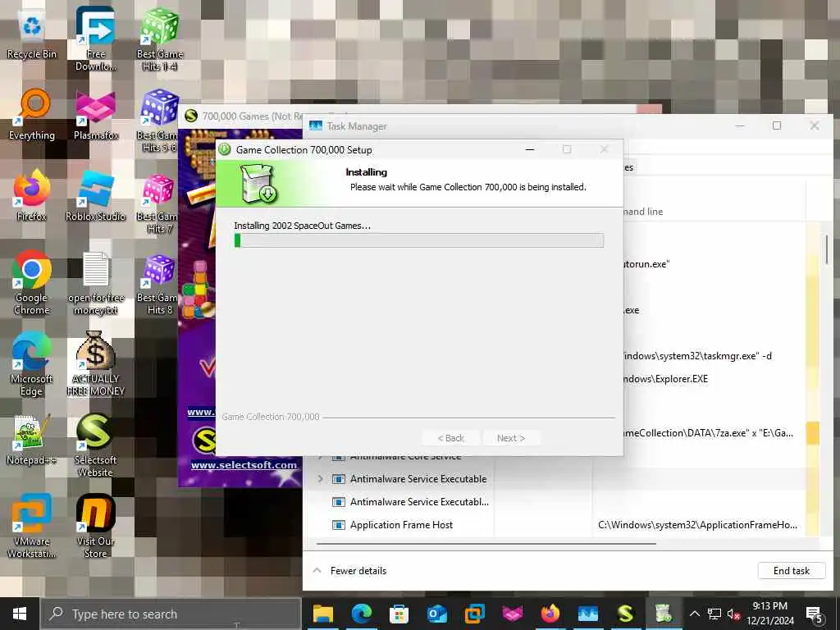Launch Notepad++ from the desktop

32,441
